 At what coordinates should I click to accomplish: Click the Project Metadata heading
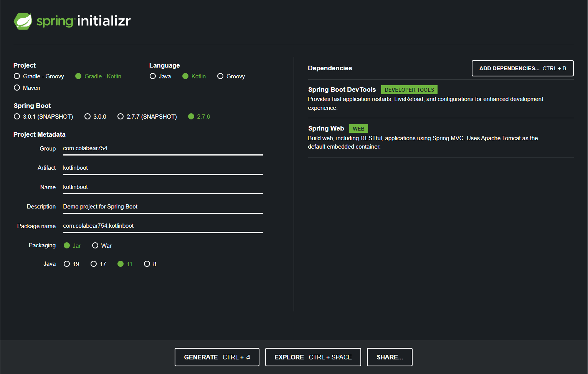click(x=40, y=135)
